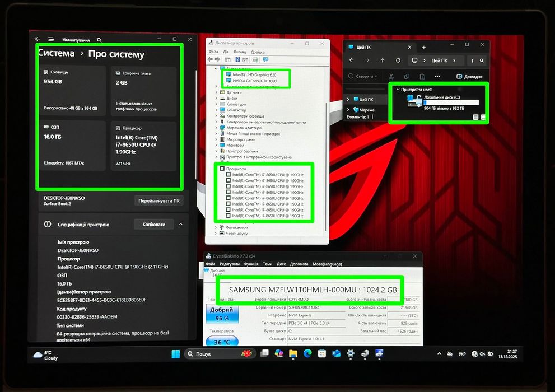
Task: Click the Task View icon on the taskbar
Action: (x=264, y=353)
